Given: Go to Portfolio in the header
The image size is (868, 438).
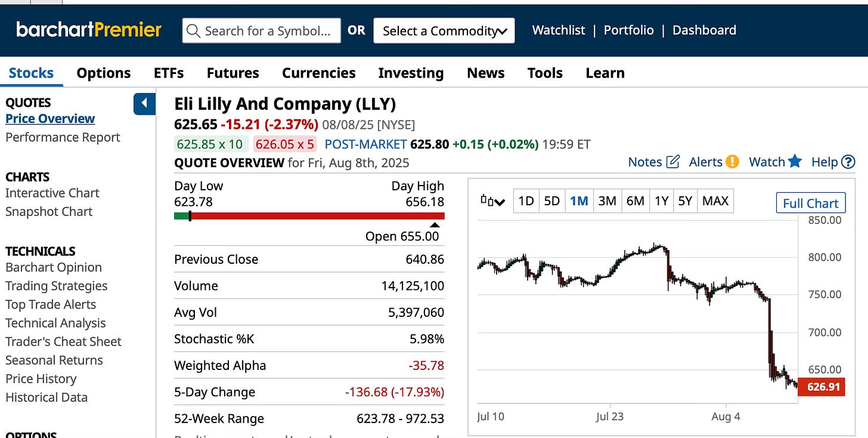Looking at the screenshot, I should pos(629,30).
